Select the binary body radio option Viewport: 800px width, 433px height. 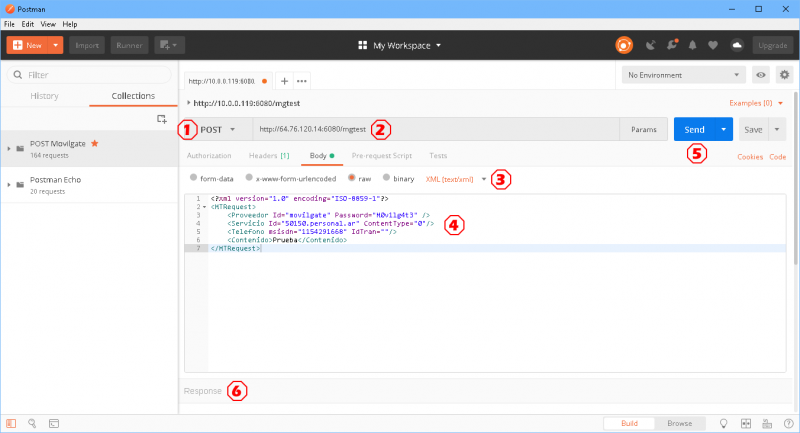[386, 177]
